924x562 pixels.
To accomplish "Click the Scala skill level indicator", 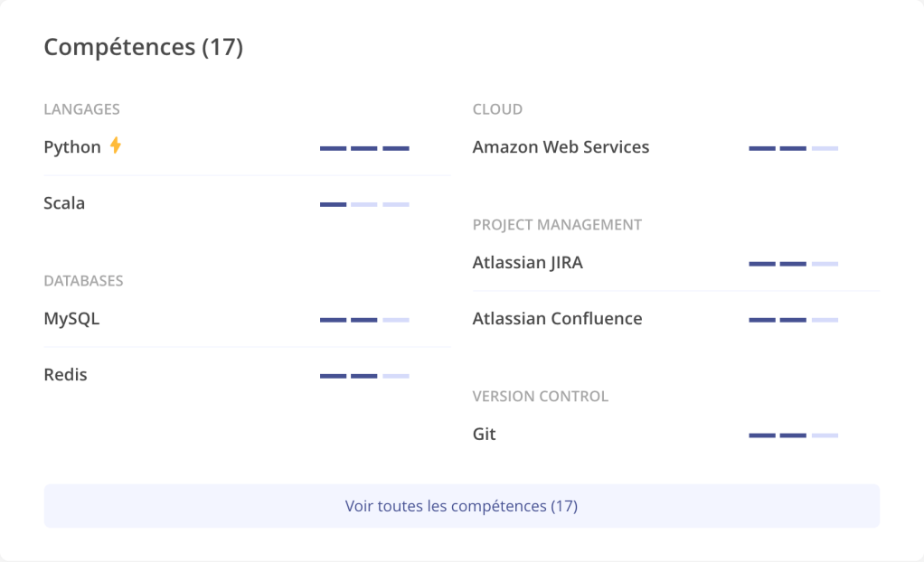I will click(x=364, y=204).
